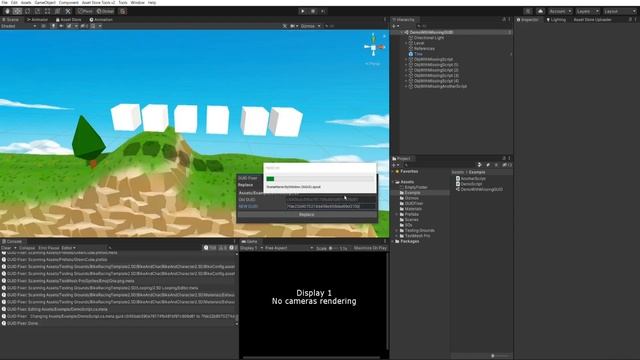Switch to the Asset Store tab
Viewport: 640px width, 360px height.
click(69, 20)
